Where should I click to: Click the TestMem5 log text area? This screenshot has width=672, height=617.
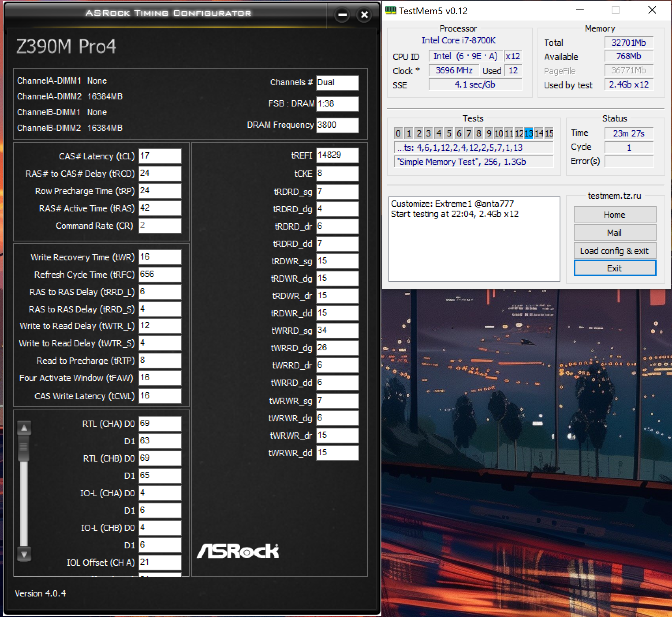click(x=474, y=239)
